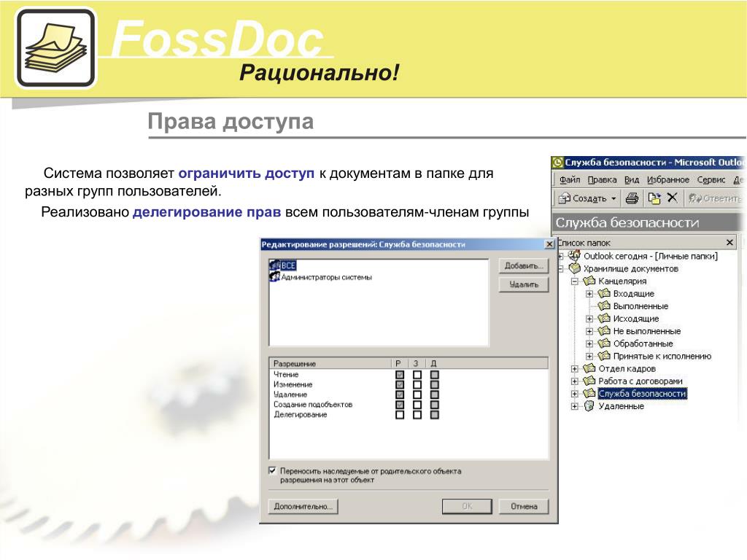Toggle Чтение checkbox in Р column

coord(400,375)
